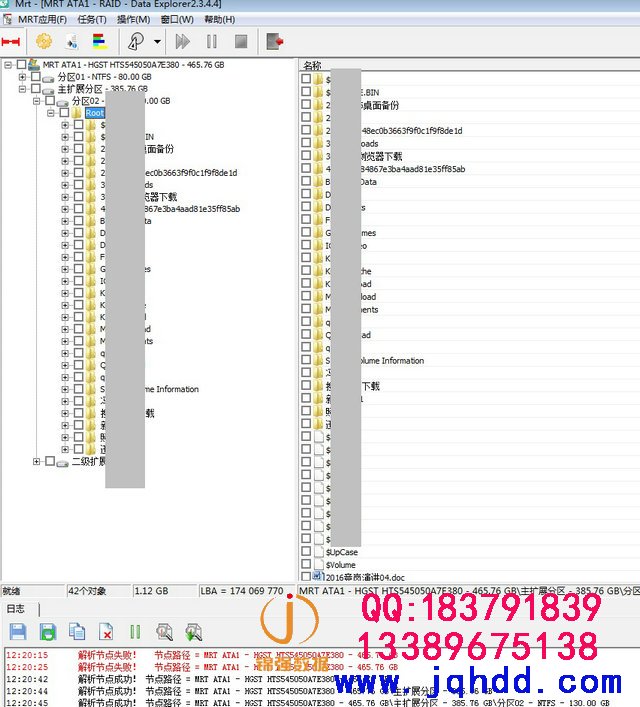Tick the 二级扩展 partition checkbox
The image size is (640, 707).
pyautogui.click(x=50, y=461)
